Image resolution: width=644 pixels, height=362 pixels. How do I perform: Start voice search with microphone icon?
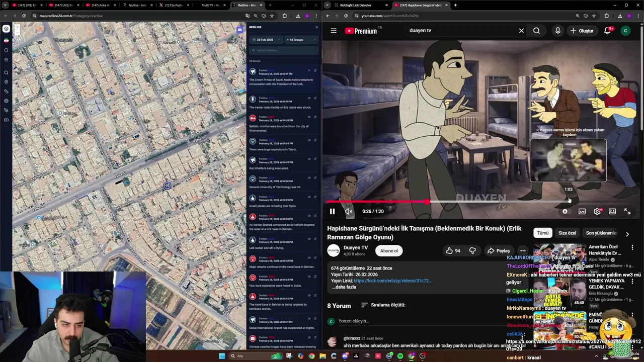(x=557, y=31)
